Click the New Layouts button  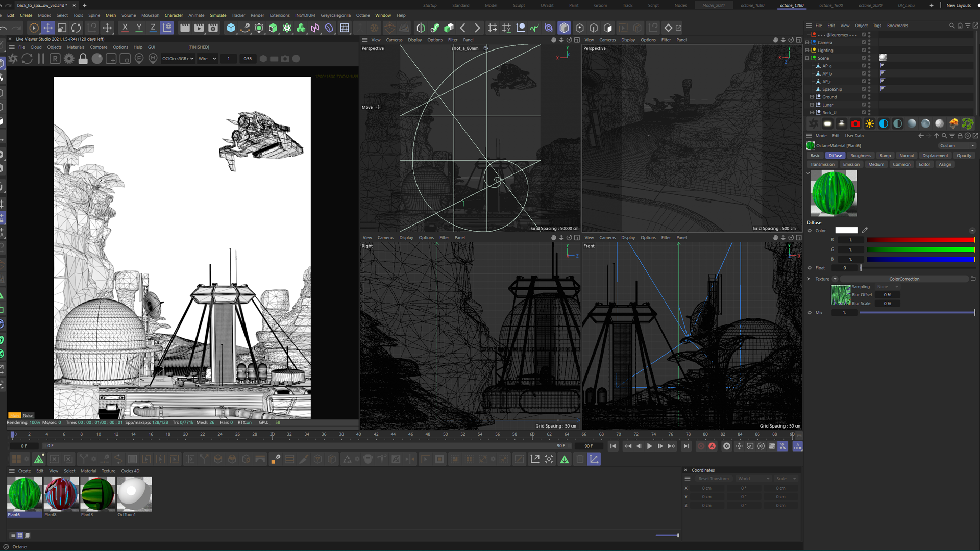[959, 5]
